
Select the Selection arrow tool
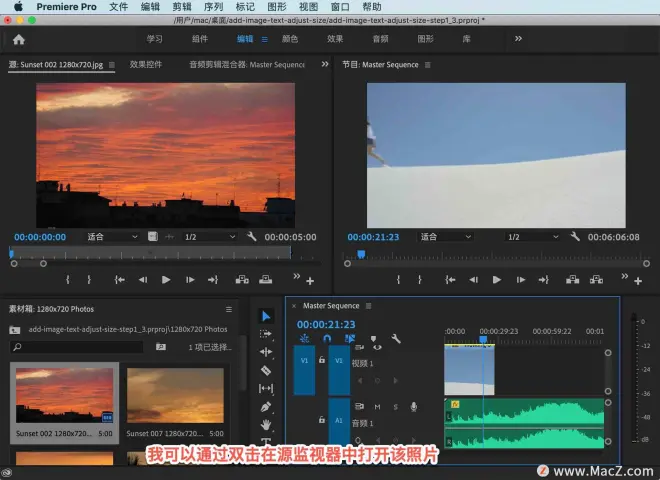tap(266, 316)
